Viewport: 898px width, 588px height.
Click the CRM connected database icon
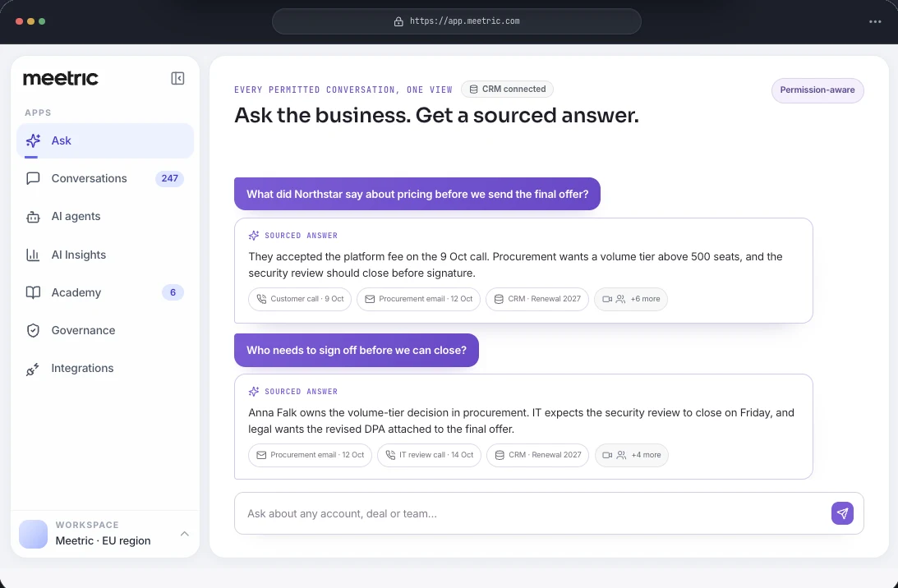(473, 90)
